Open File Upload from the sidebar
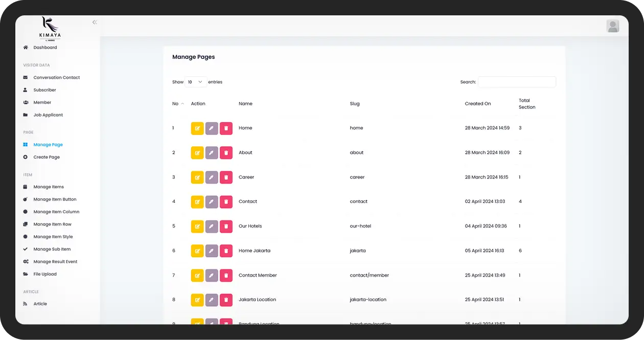Image resolution: width=644 pixels, height=340 pixels. click(45, 275)
